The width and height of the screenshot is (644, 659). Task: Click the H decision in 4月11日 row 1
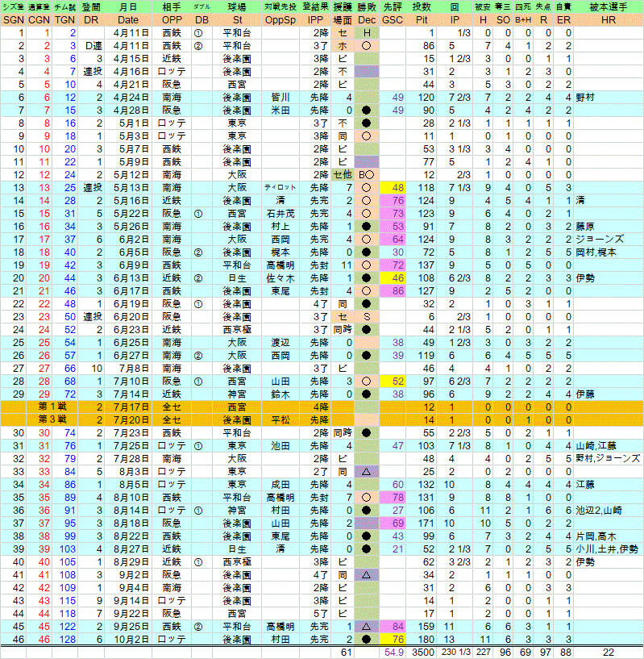(367, 33)
